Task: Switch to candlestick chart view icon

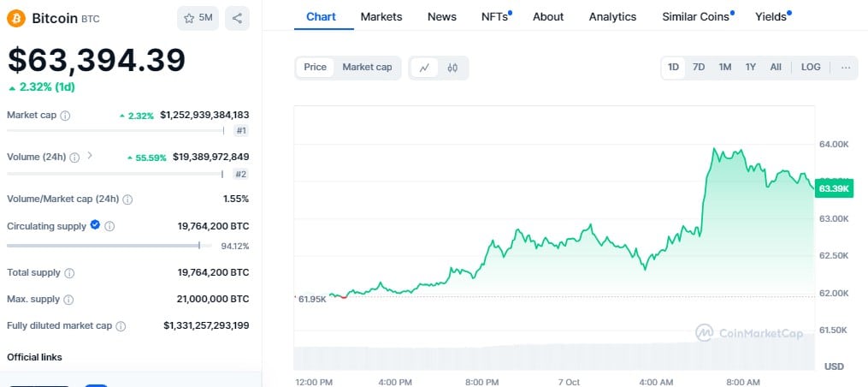Action: tap(452, 68)
